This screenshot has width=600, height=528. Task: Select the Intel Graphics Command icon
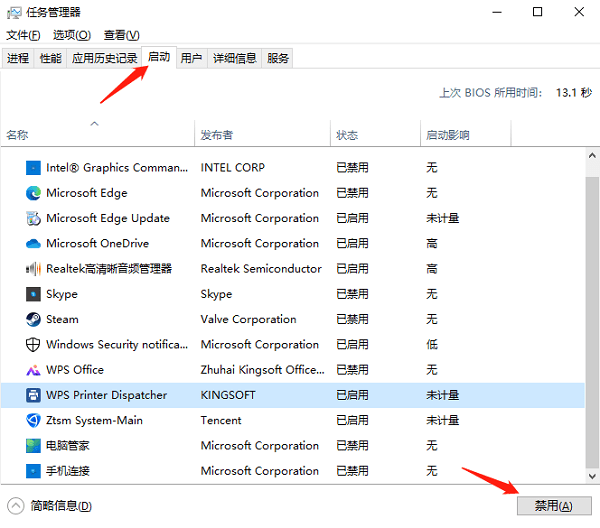tap(33, 168)
